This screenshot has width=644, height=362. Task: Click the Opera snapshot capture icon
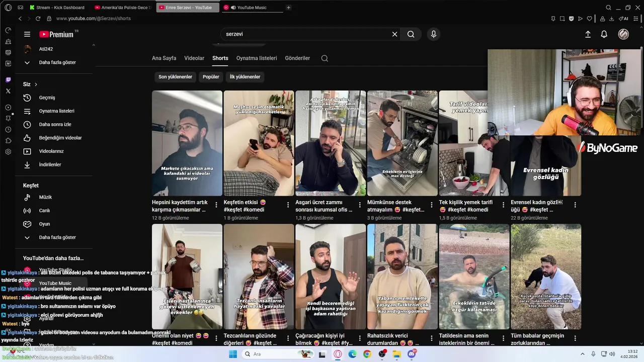(x=562, y=19)
